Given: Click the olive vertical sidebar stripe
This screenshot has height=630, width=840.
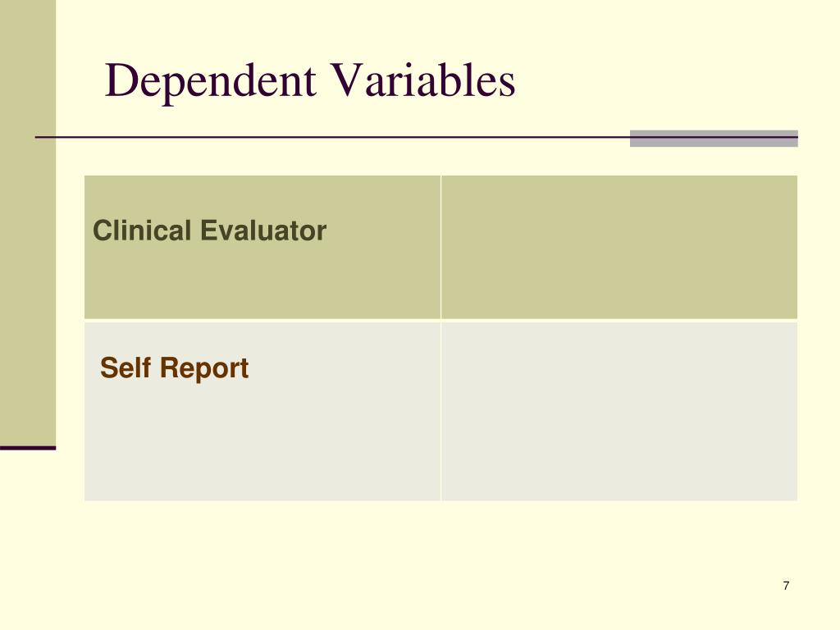Looking at the screenshot, I should 28,222.
